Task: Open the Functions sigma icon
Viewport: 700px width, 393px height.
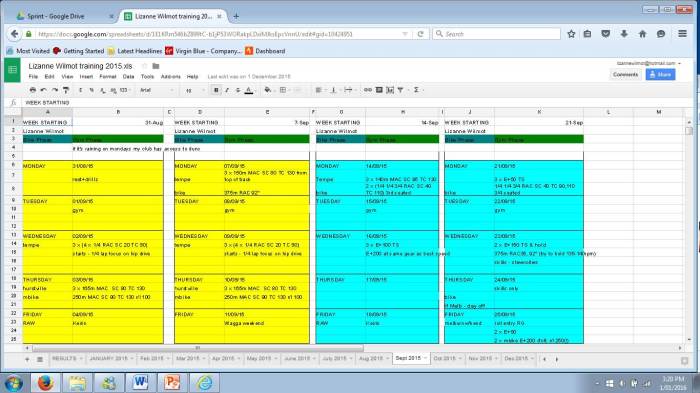Action: 416,90
